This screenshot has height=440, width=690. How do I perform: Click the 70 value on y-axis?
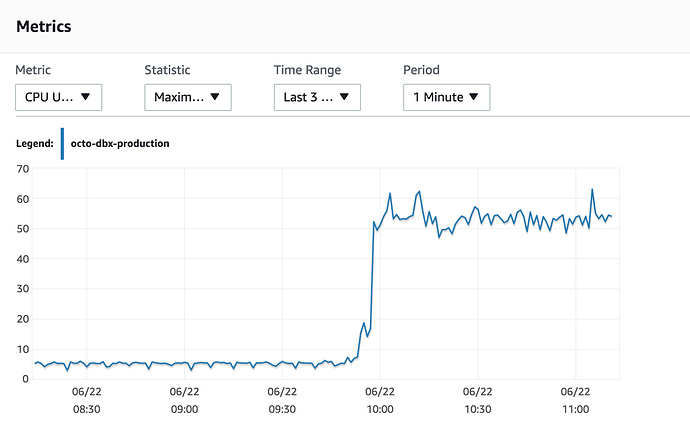coord(23,169)
